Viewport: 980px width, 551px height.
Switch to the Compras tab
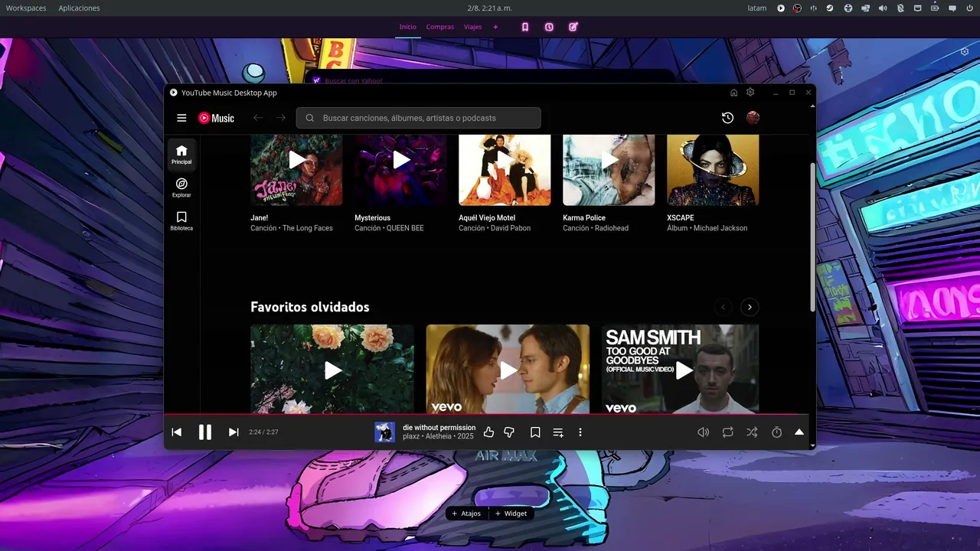coord(440,27)
